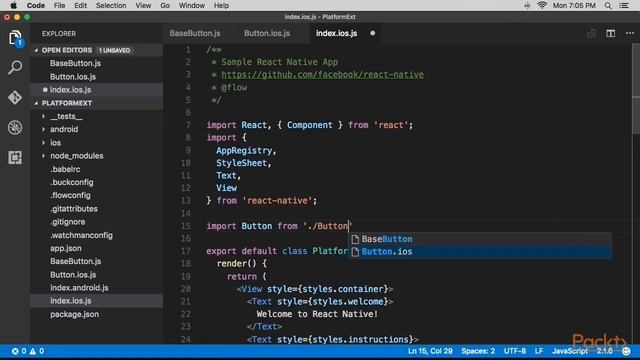Screen dimensions: 640x360
Task: Open the File menu
Action: [x=59, y=5]
